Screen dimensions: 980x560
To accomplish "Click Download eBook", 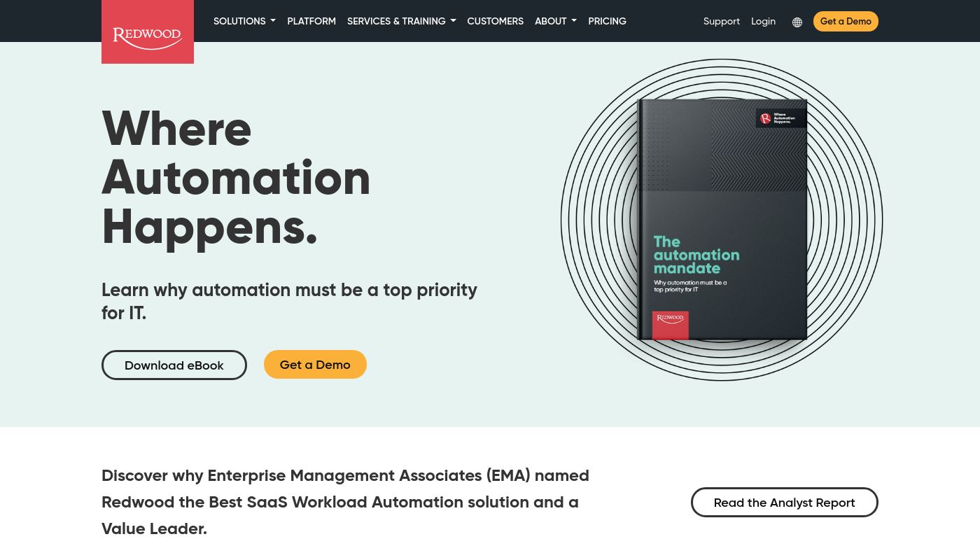I will pos(174,365).
